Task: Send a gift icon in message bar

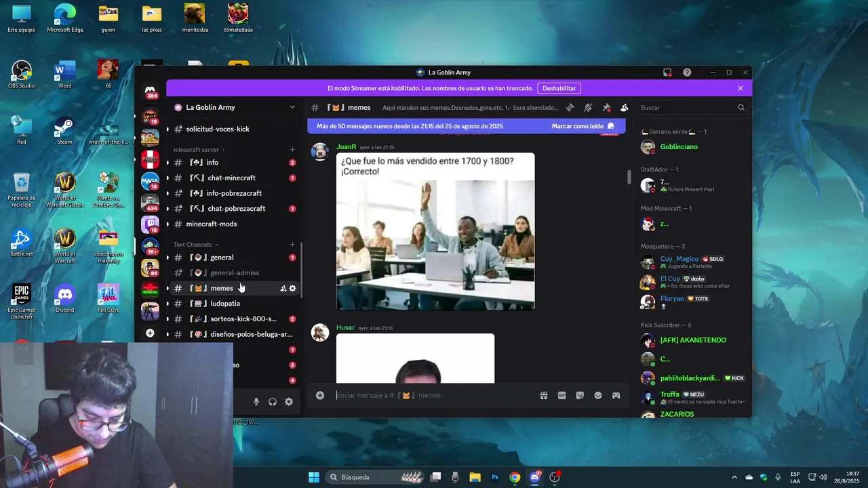Action: [544, 396]
